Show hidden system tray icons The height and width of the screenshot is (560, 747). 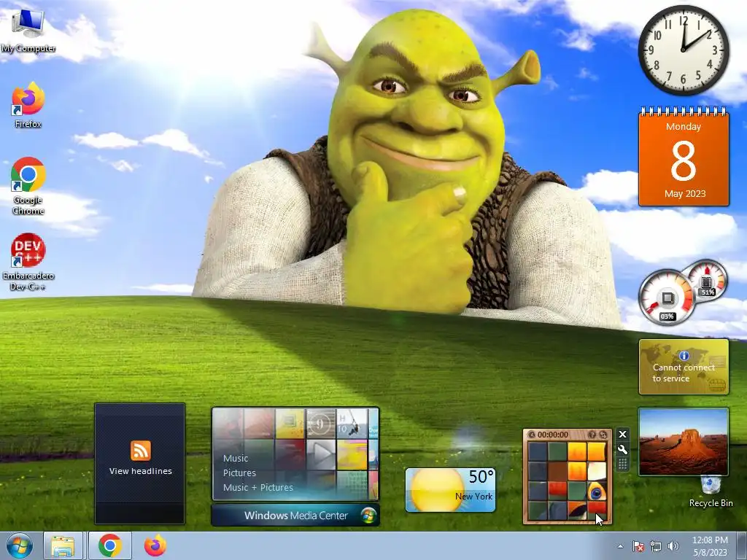click(x=620, y=546)
